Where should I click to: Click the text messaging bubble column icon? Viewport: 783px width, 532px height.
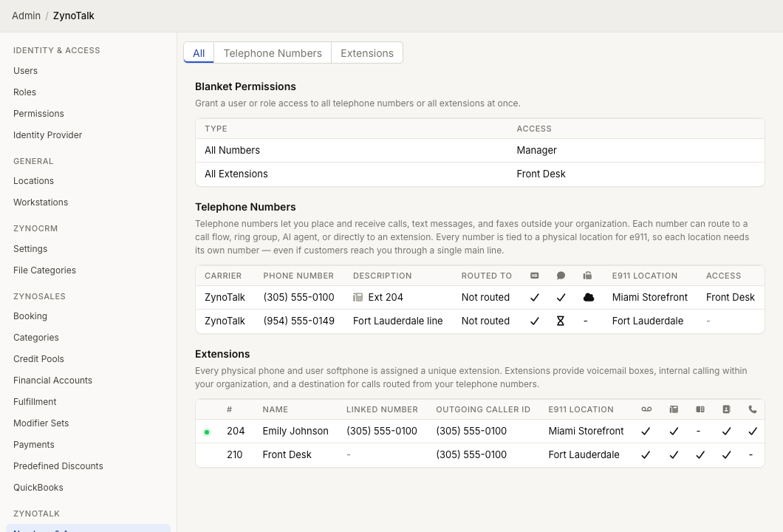(561, 276)
